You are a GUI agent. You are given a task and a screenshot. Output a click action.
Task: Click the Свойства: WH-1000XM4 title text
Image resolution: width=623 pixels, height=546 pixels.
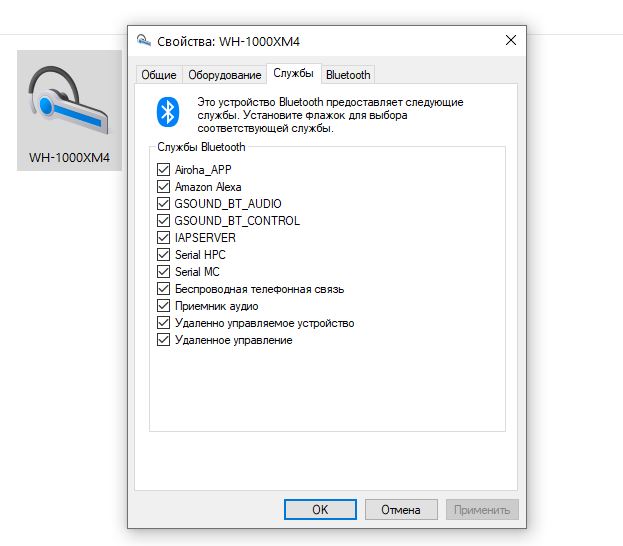(x=228, y=41)
